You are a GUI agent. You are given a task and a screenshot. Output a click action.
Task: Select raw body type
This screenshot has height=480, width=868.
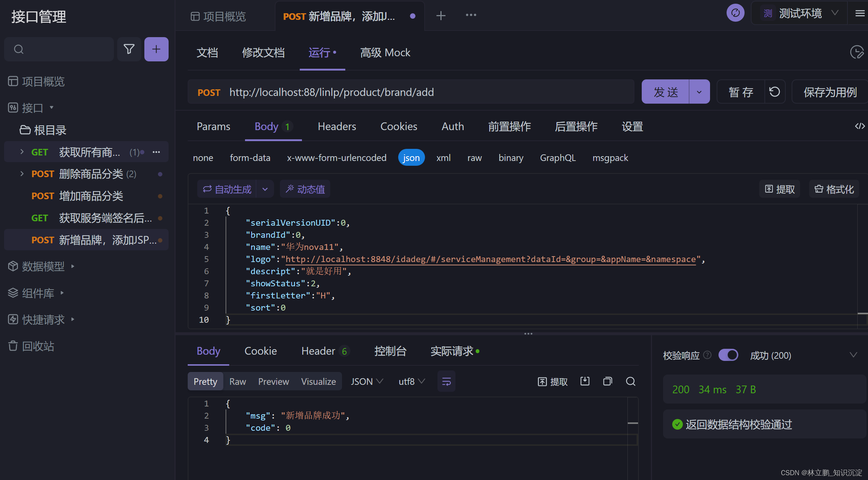[x=474, y=158]
